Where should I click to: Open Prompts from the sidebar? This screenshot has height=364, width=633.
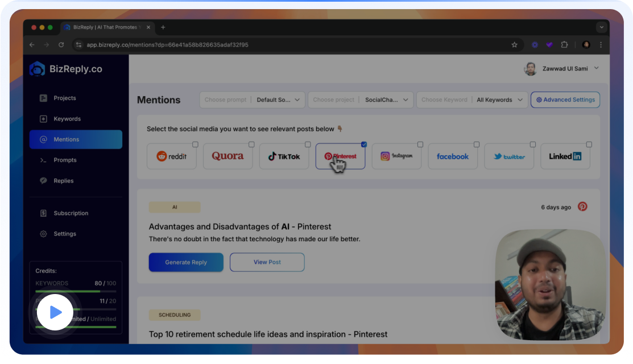[65, 160]
